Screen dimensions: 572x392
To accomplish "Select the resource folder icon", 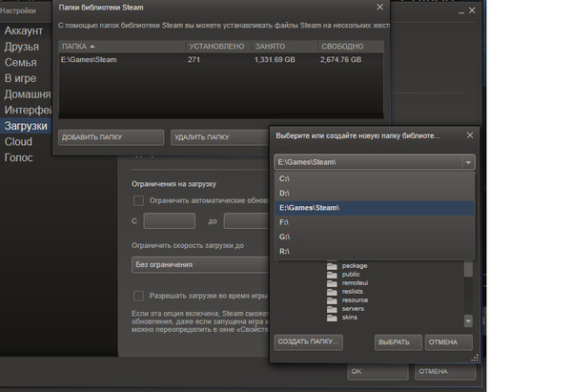I will point(332,300).
